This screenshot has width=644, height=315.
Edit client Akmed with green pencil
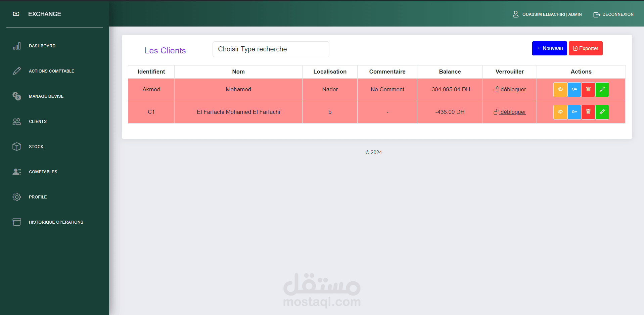pyautogui.click(x=602, y=90)
